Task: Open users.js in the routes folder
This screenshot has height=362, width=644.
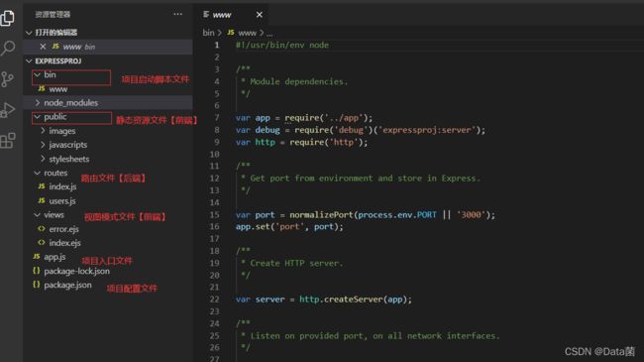Action: pos(108,200)
